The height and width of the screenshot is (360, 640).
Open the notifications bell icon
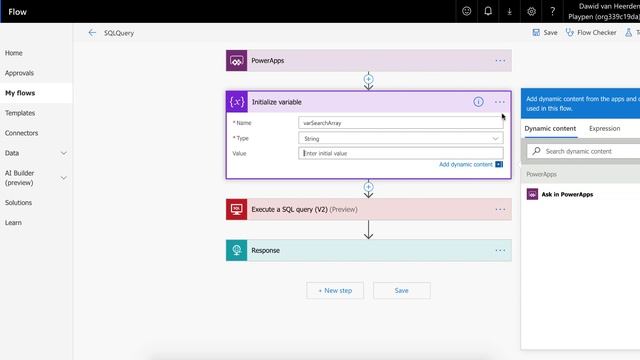488,11
